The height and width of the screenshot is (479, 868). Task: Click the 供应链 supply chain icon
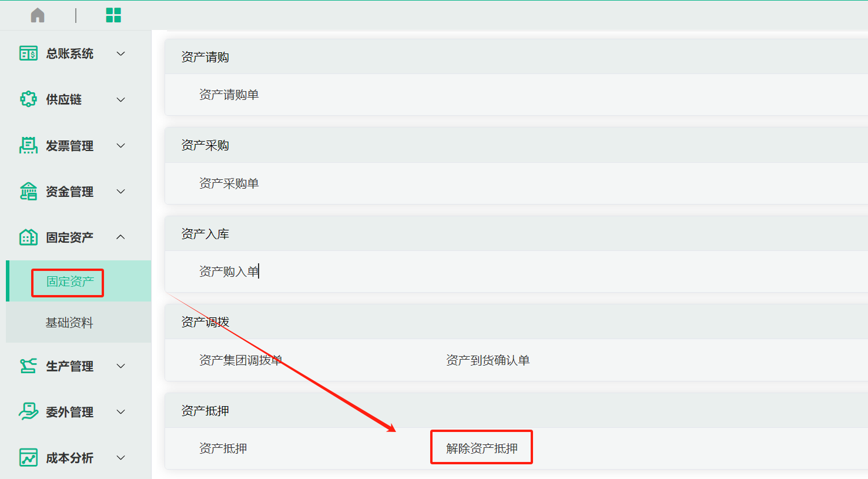[x=28, y=99]
